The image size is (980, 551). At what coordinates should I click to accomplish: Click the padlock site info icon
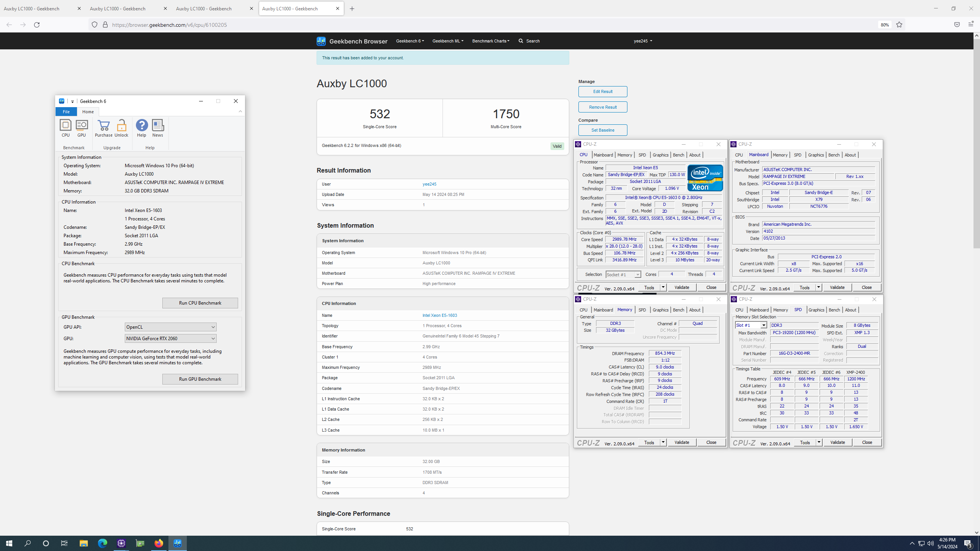tap(105, 24)
